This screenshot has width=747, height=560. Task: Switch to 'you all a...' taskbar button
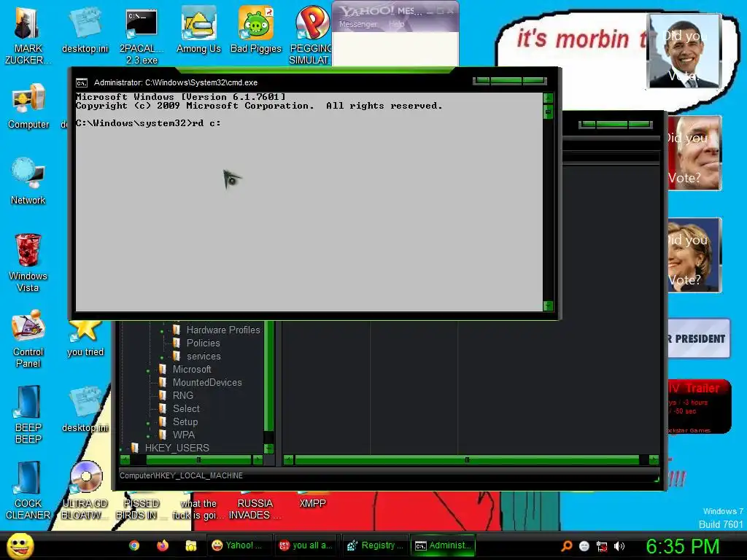click(x=307, y=545)
